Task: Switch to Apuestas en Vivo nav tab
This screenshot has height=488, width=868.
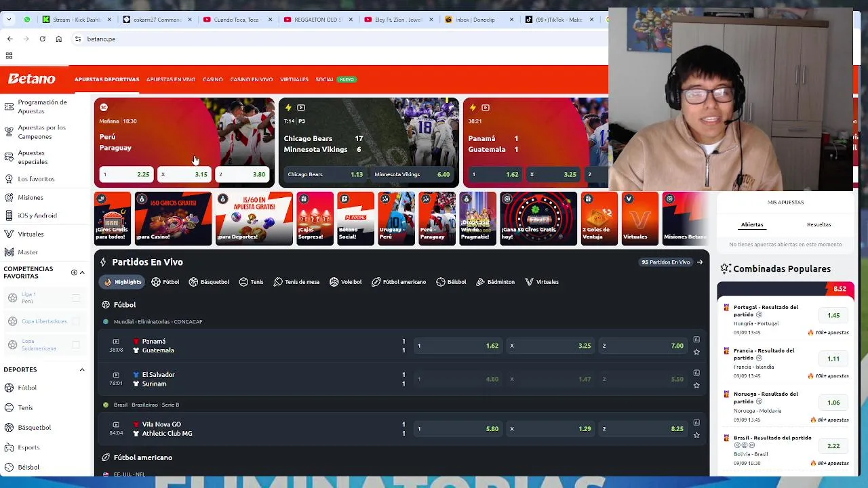Action: (171, 79)
